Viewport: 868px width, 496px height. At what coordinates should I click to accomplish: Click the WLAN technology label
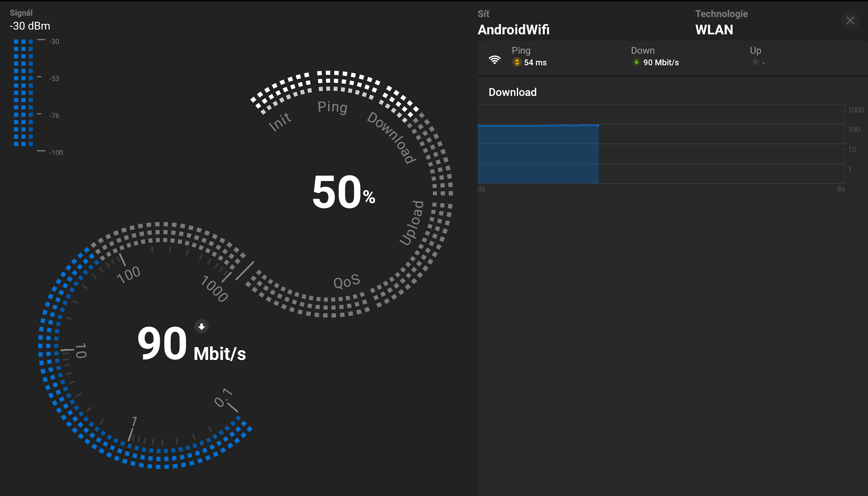714,30
